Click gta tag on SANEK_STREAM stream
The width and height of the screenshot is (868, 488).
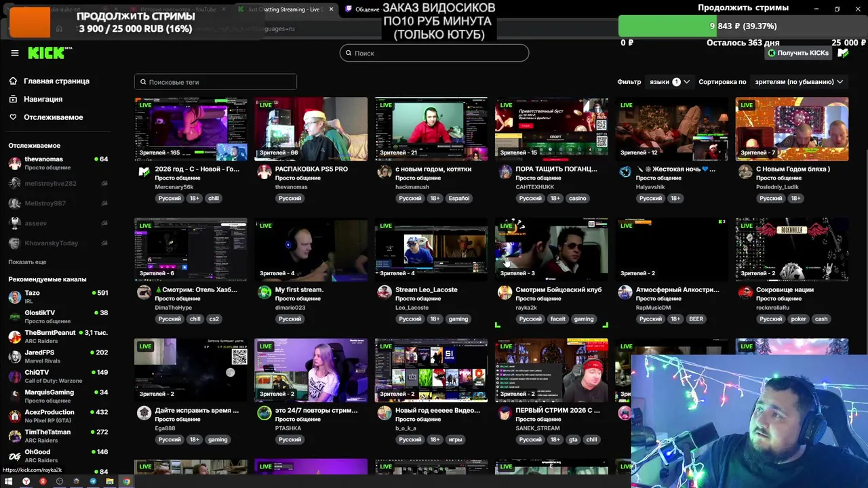pyautogui.click(x=573, y=440)
